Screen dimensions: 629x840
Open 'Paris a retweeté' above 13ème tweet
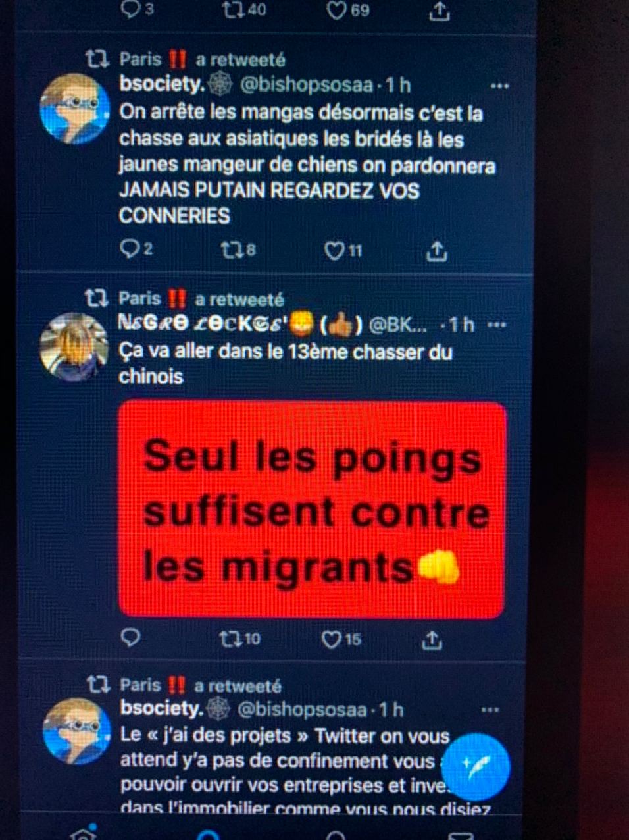201,299
